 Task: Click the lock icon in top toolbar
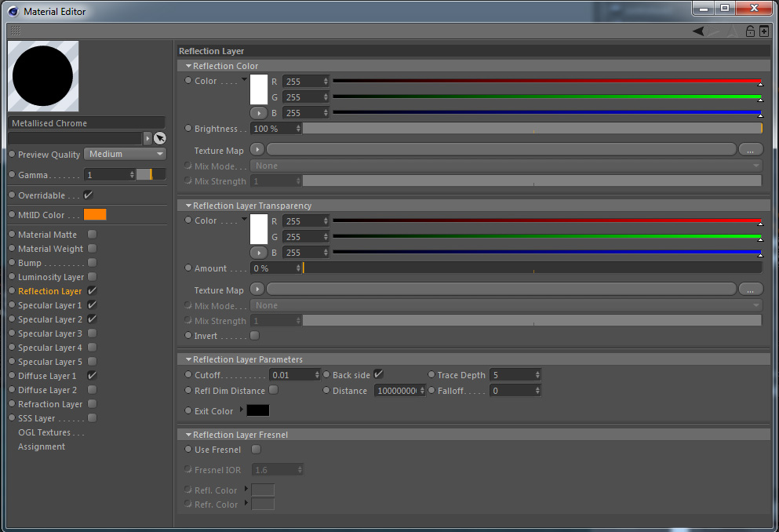(x=750, y=31)
